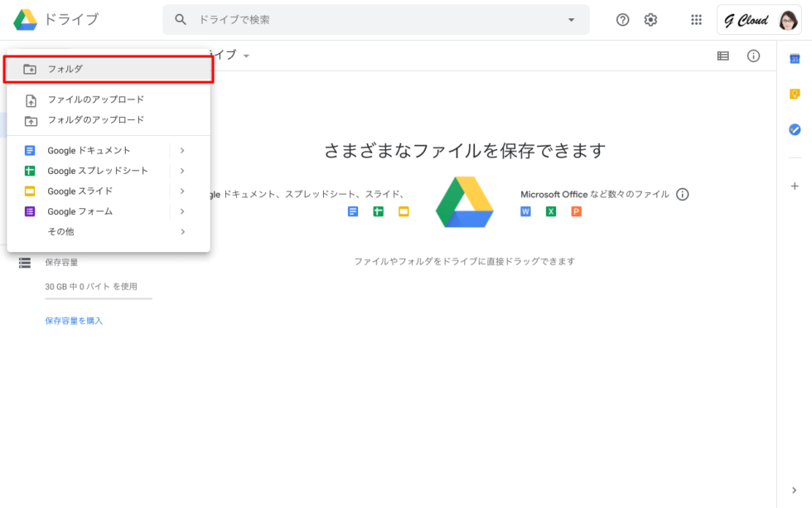812x508 pixels.
Task: Click the Google Drive logo
Action: coord(23,19)
